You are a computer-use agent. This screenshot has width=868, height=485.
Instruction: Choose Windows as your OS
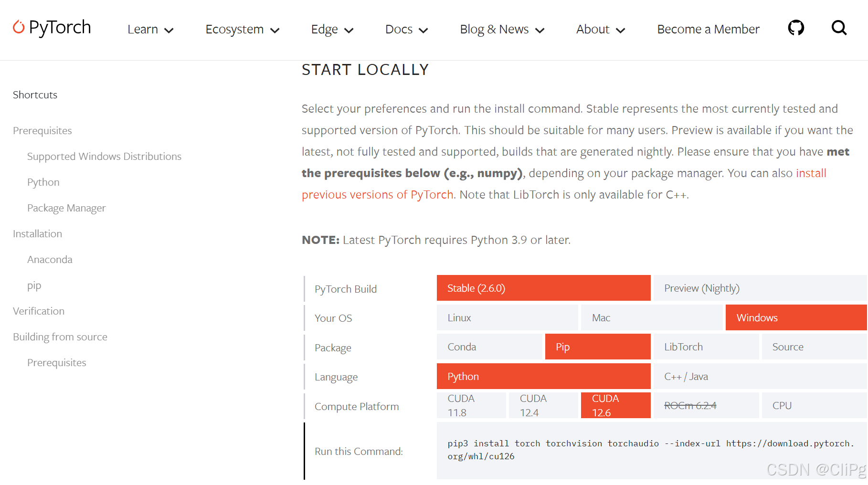[x=796, y=317]
